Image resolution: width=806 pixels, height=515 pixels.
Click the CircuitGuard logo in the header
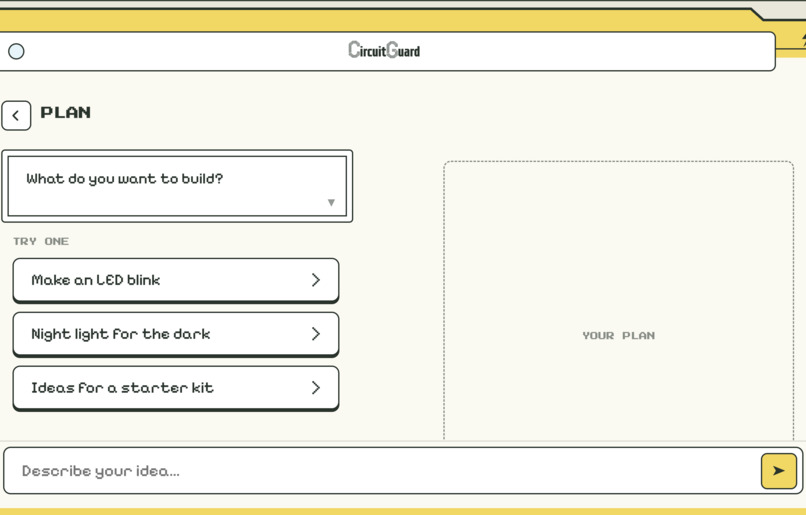(x=384, y=50)
